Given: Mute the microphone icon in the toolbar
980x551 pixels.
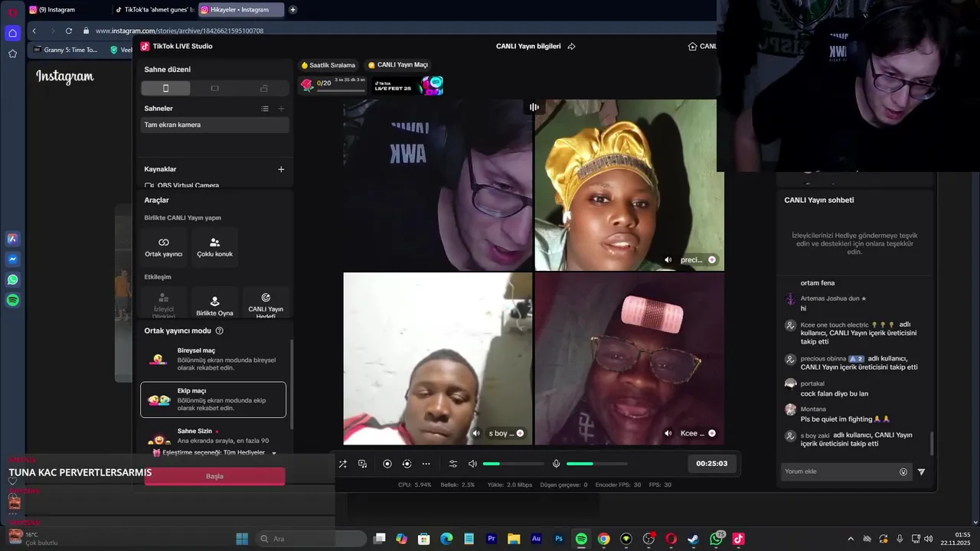Looking at the screenshot, I should (x=557, y=464).
